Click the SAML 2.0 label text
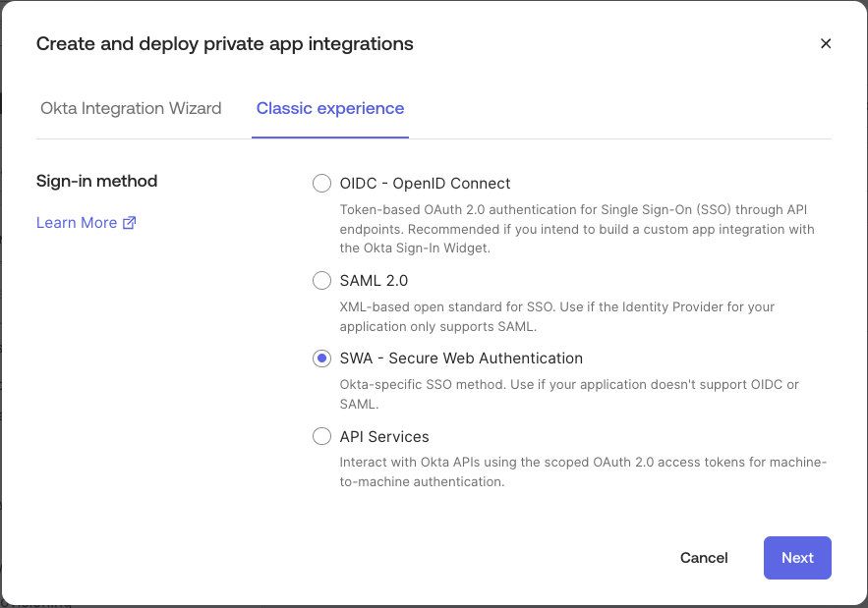 click(374, 281)
